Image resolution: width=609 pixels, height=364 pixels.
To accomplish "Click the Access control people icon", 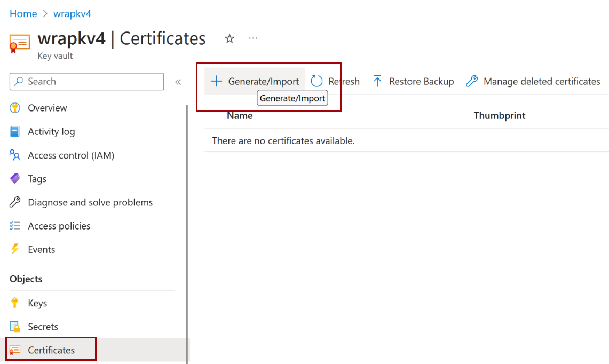I will pos(15,155).
